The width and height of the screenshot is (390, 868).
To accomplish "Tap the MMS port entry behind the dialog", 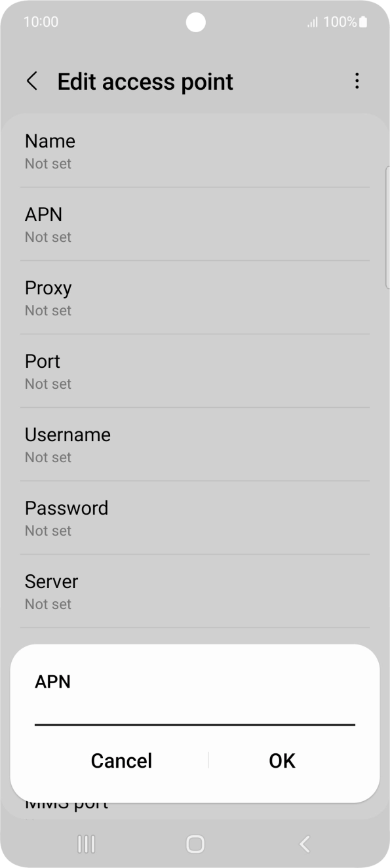I will click(67, 802).
